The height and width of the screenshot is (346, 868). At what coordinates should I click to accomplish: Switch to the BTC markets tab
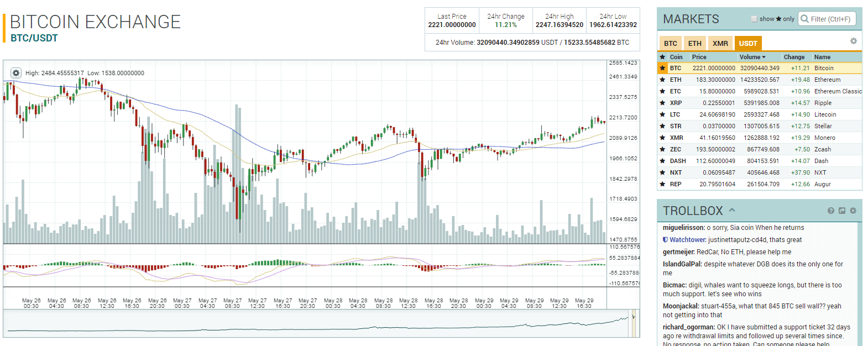pyautogui.click(x=670, y=43)
